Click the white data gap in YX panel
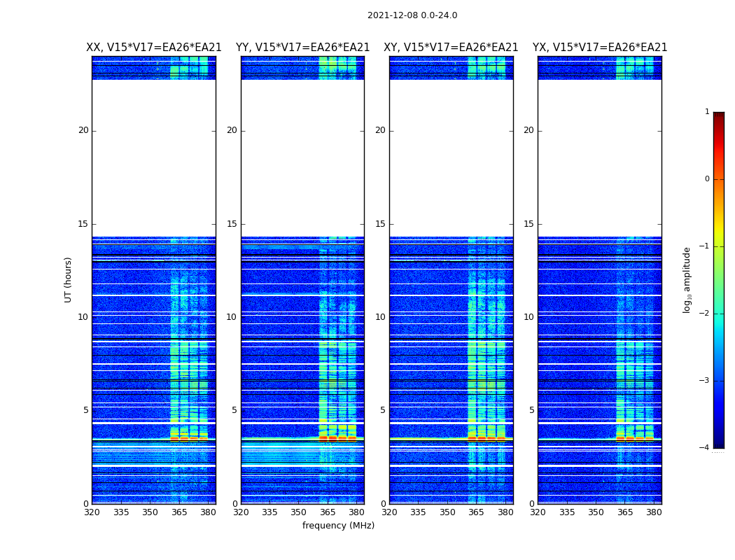The image size is (735, 560). click(599, 157)
